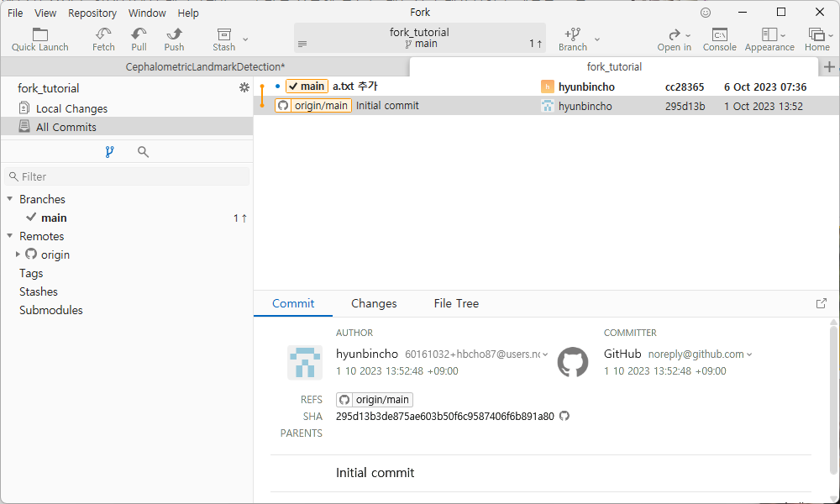Expand committer email dropdown chevron
The image size is (840, 504).
749,354
